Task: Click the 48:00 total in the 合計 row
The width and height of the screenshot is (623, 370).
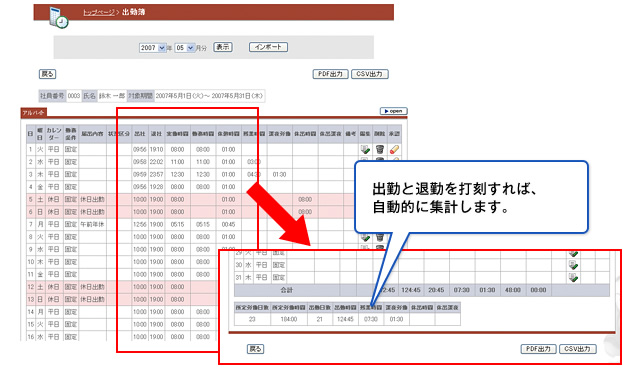Action: click(x=513, y=290)
